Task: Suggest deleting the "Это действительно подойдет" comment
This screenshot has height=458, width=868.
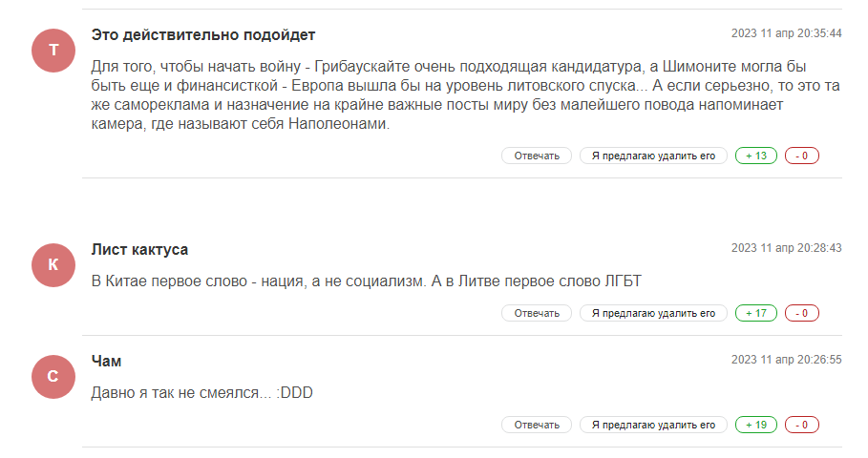Action: [x=653, y=156]
